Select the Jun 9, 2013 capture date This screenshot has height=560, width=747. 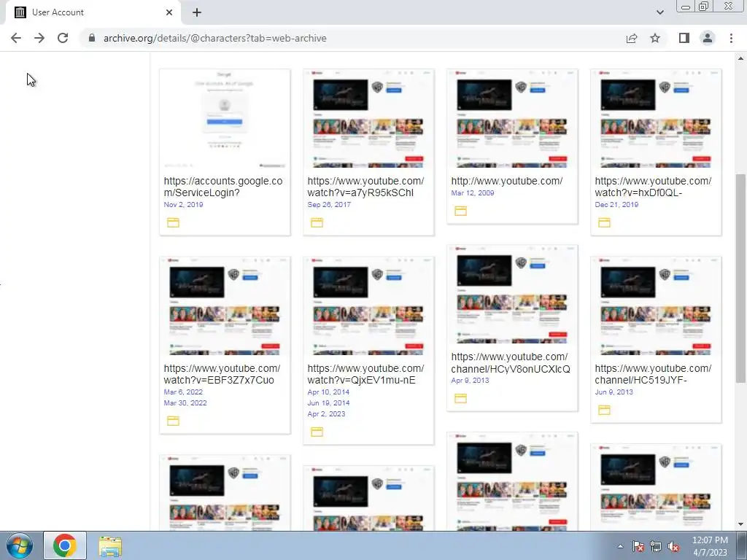(614, 392)
